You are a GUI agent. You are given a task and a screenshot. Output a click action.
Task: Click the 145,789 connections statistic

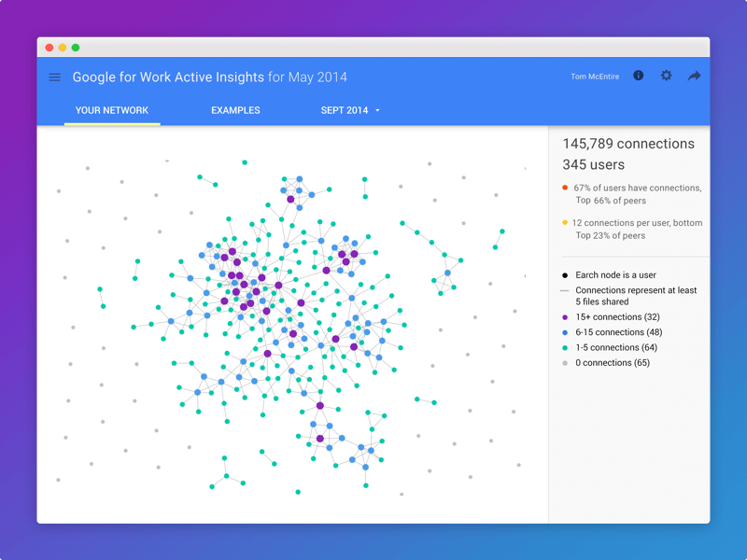click(627, 144)
